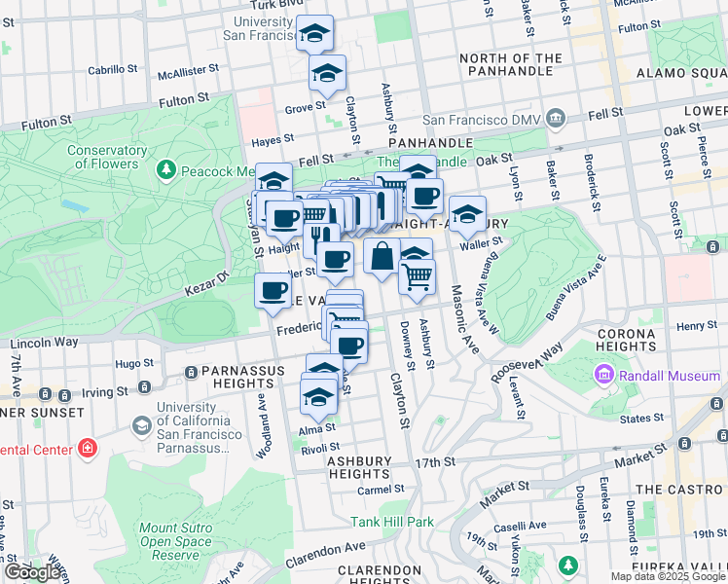Select the PARNASSUS HEIGHTS neighborhood label
This screenshot has width=728, height=584.
point(242,377)
